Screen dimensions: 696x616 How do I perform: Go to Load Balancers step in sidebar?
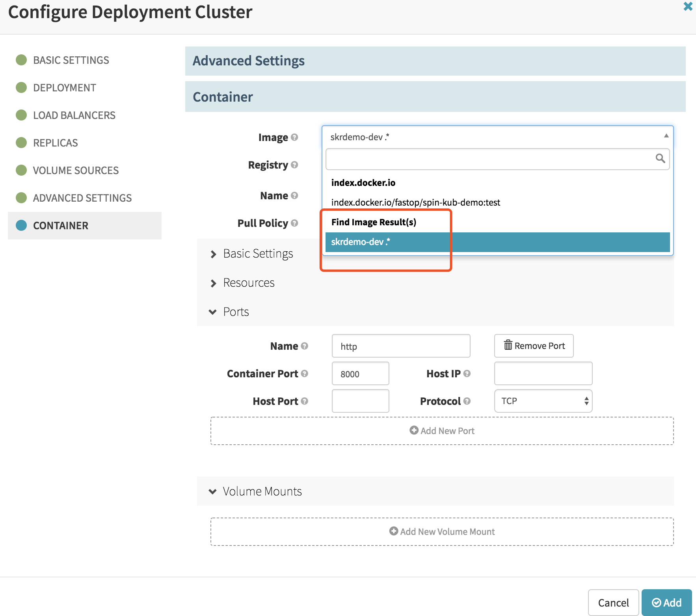tap(74, 115)
